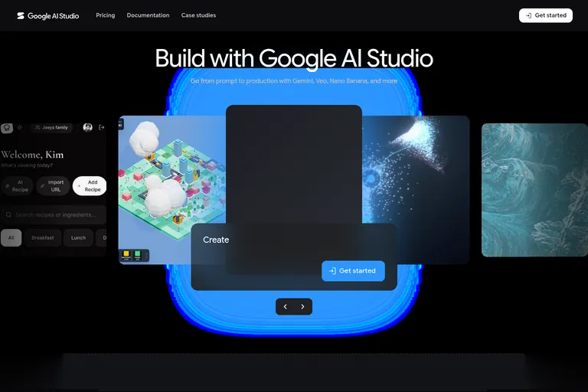Viewport: 588px width, 392px height.
Task: Open the teal swirling texture preview card
Action: point(534,190)
